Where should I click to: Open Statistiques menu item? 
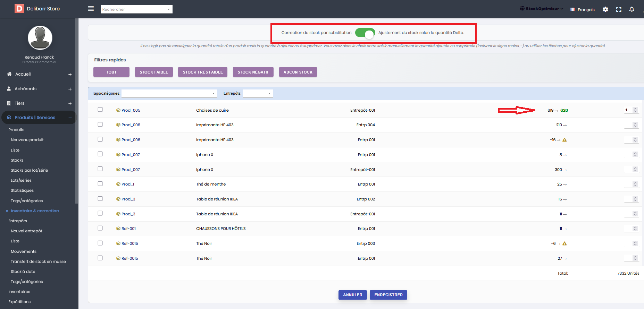tap(22, 190)
